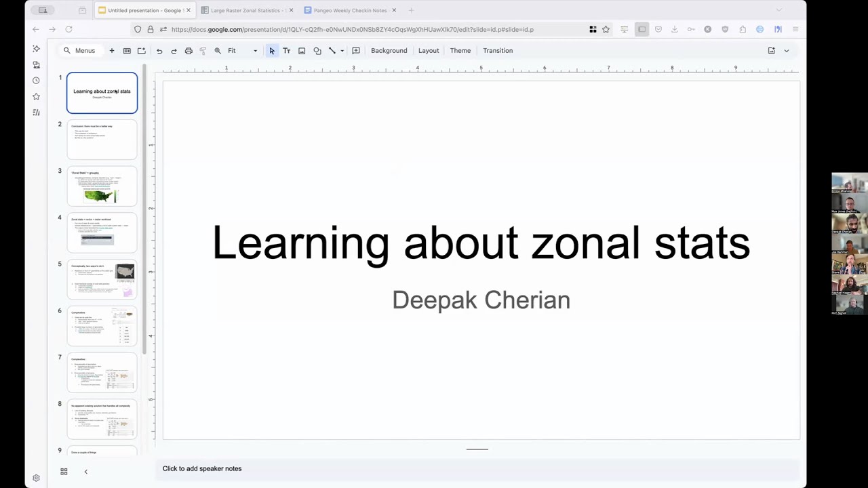Click the slide template icon beside plus
Viewport: 868px width, 488px height.
coord(127,51)
